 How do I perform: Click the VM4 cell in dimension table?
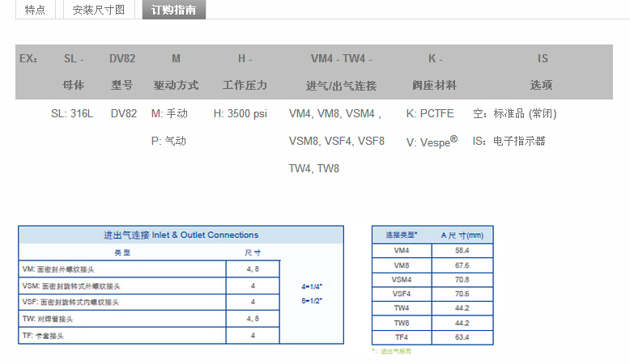tap(402, 251)
